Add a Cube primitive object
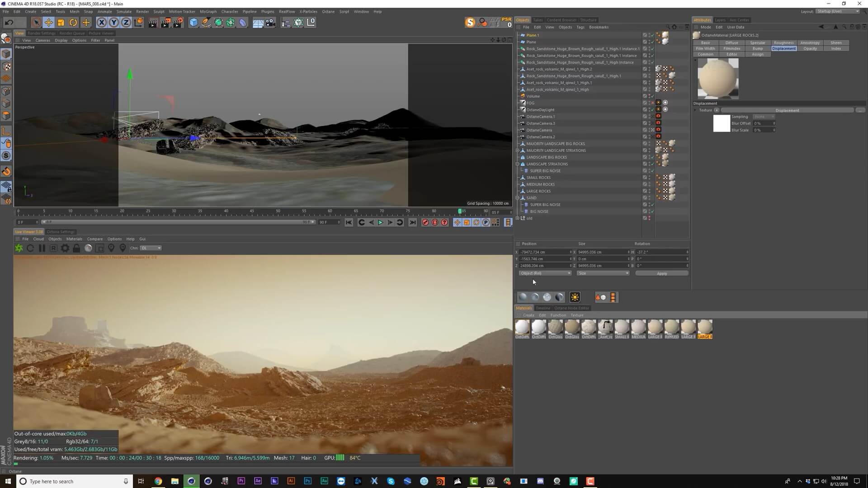The image size is (868, 488). click(193, 22)
